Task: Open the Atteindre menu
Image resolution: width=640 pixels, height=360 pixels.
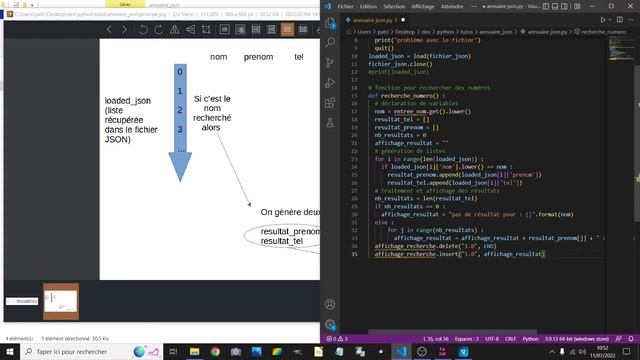Action: (x=452, y=6)
